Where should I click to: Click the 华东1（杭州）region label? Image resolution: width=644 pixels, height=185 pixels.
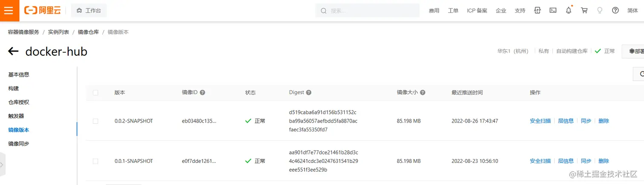click(513, 51)
